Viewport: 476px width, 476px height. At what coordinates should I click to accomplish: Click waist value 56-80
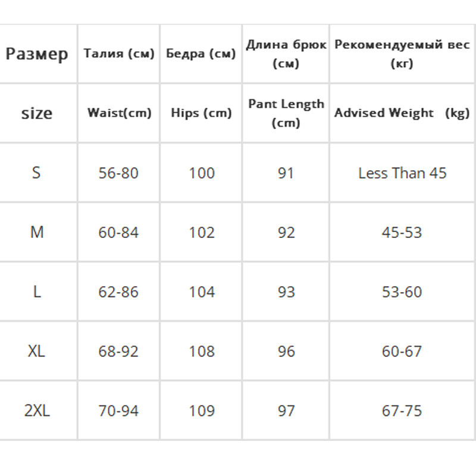point(118,173)
